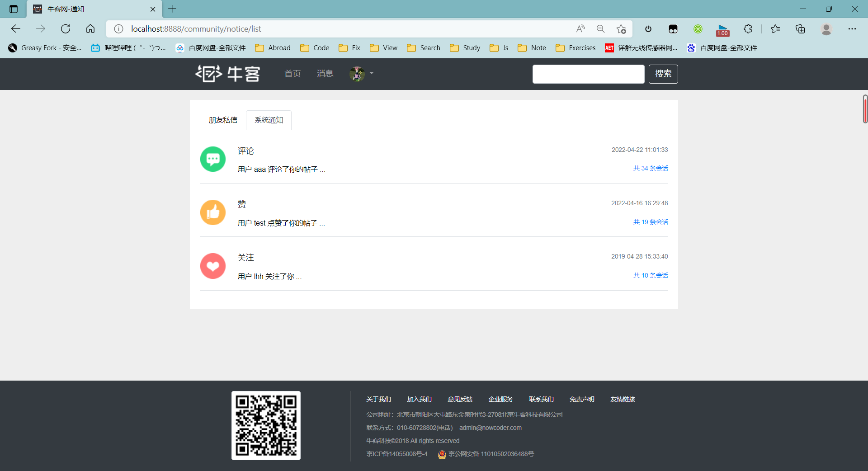Image resolution: width=868 pixels, height=471 pixels.
Task: Open the Study bookmarks folder
Action: (x=465, y=48)
